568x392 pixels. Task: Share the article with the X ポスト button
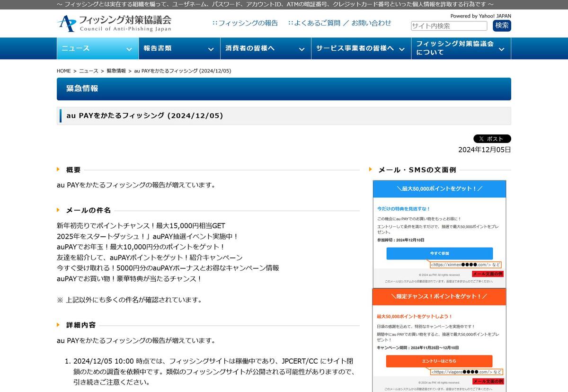point(492,139)
